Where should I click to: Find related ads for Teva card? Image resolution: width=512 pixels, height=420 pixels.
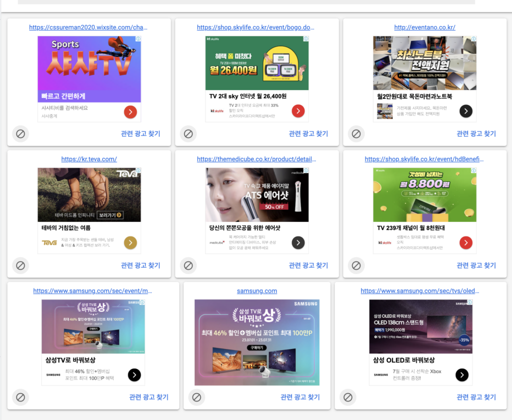pos(140,265)
